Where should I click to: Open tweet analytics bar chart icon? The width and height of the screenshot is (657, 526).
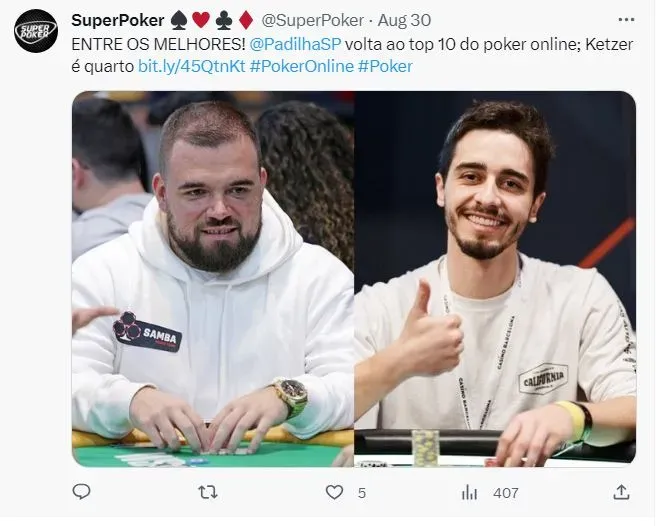[469, 493]
